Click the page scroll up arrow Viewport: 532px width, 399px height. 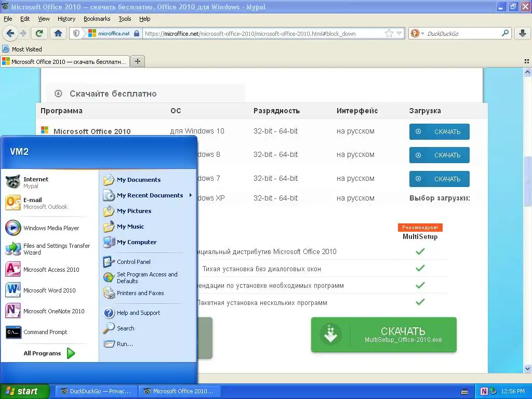(x=527, y=72)
